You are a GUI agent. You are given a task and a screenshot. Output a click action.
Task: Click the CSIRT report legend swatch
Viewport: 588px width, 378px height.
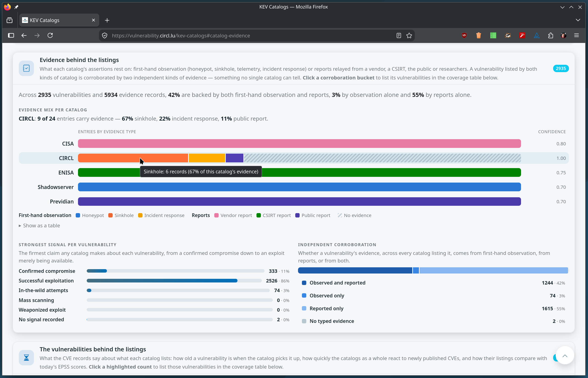259,215
